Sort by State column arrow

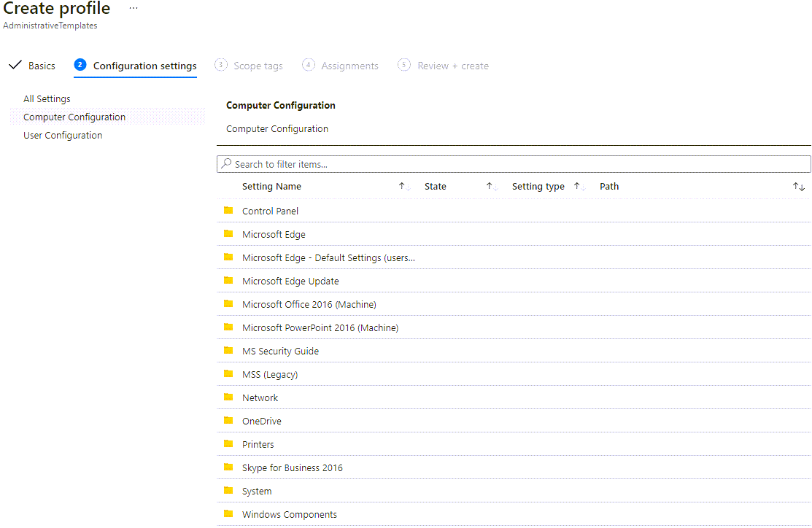point(492,187)
